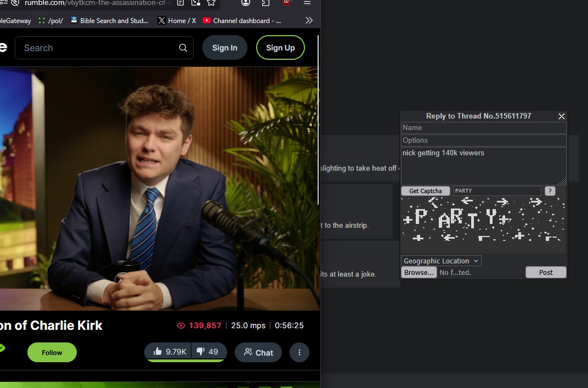This screenshot has width=588, height=388.
Task: Click the captcha help question mark button
Action: [550, 191]
